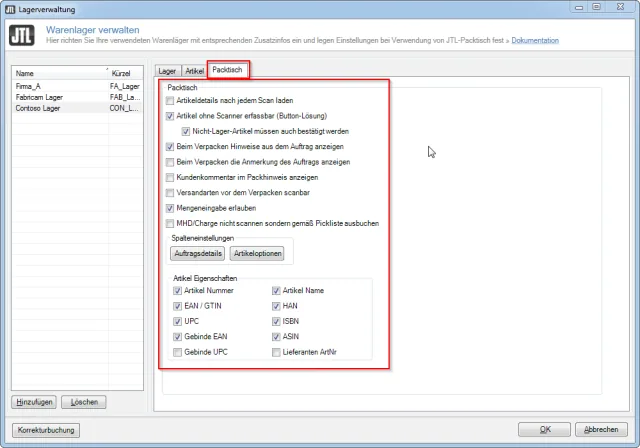Enable Beim Verpacken die Anmerkung des Auftrags anzeigen
The width and height of the screenshot is (640, 448).
coord(170,162)
